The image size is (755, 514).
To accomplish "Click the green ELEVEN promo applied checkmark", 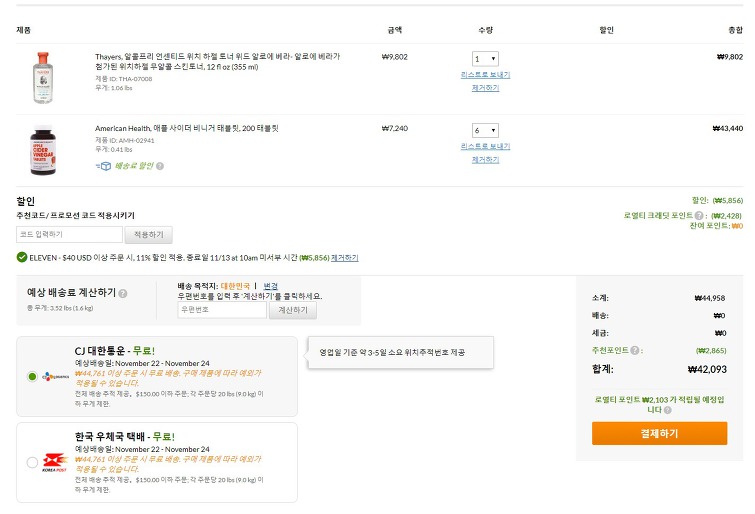I will coord(22,257).
